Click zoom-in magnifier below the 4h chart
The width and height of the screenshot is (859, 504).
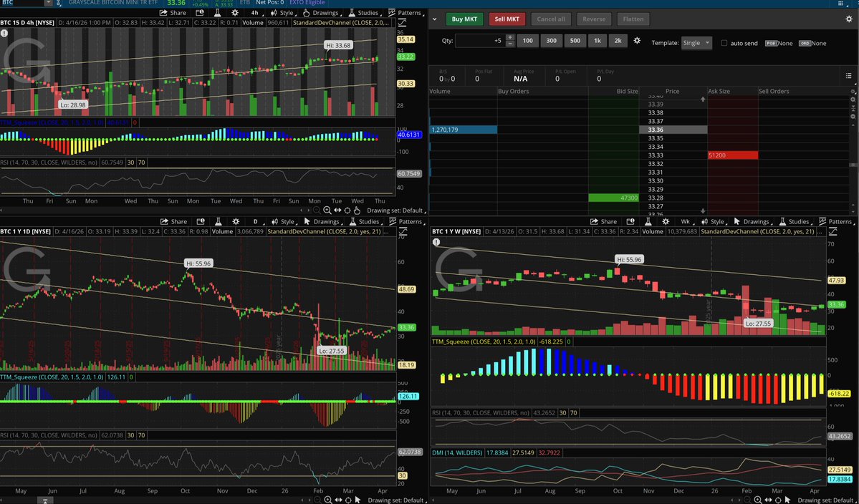pos(327,210)
